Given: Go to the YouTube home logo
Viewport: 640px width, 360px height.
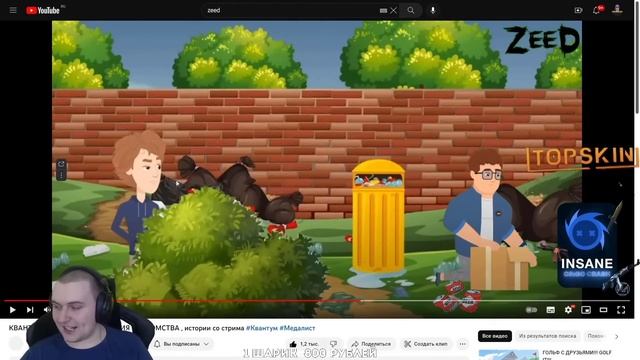Looking at the screenshot, I should 43,10.
